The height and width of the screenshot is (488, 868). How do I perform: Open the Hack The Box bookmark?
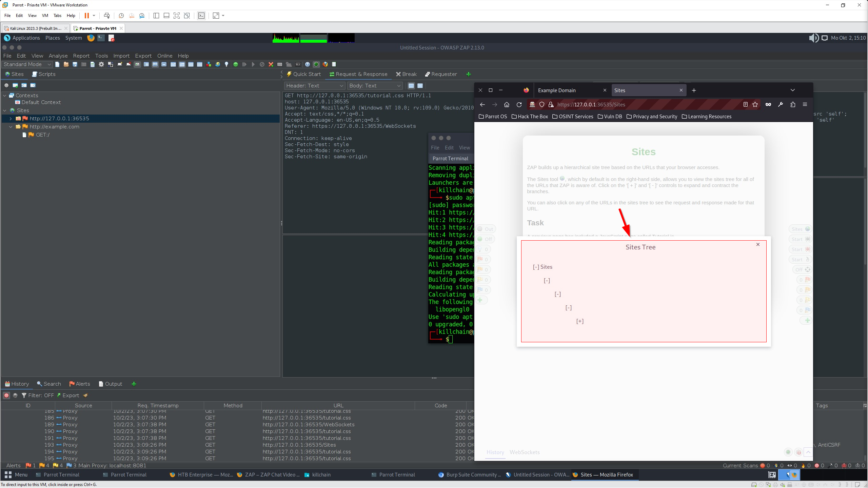(x=530, y=117)
